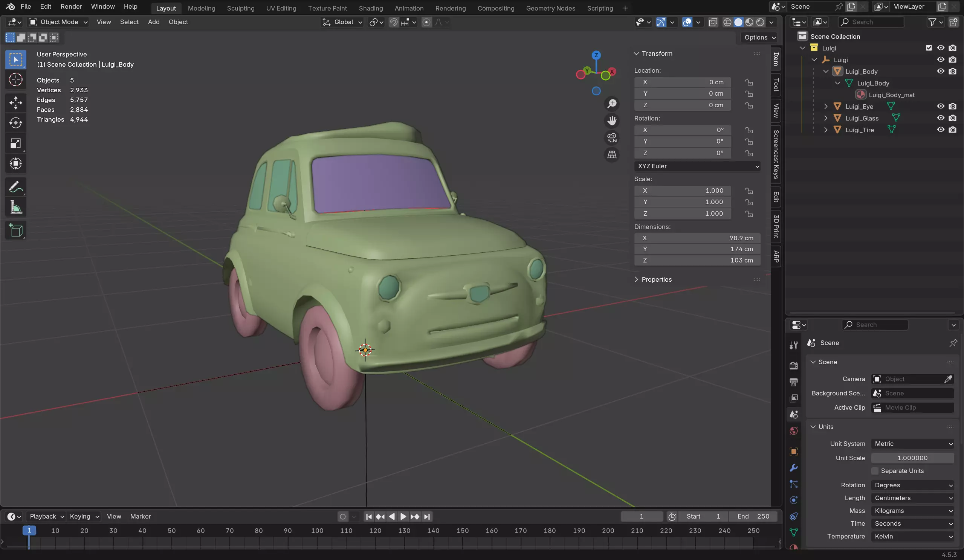Uncheck the Luigi collection checkbox

pos(929,48)
